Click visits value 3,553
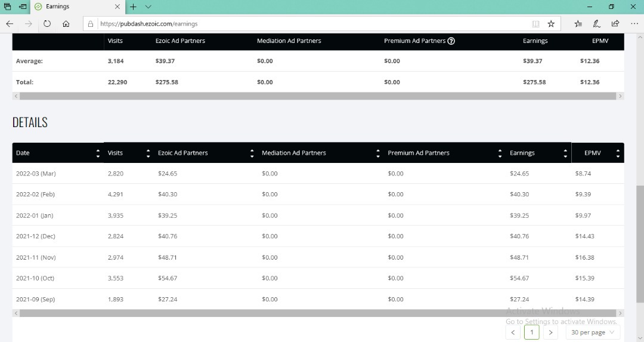The width and height of the screenshot is (644, 342). click(116, 278)
